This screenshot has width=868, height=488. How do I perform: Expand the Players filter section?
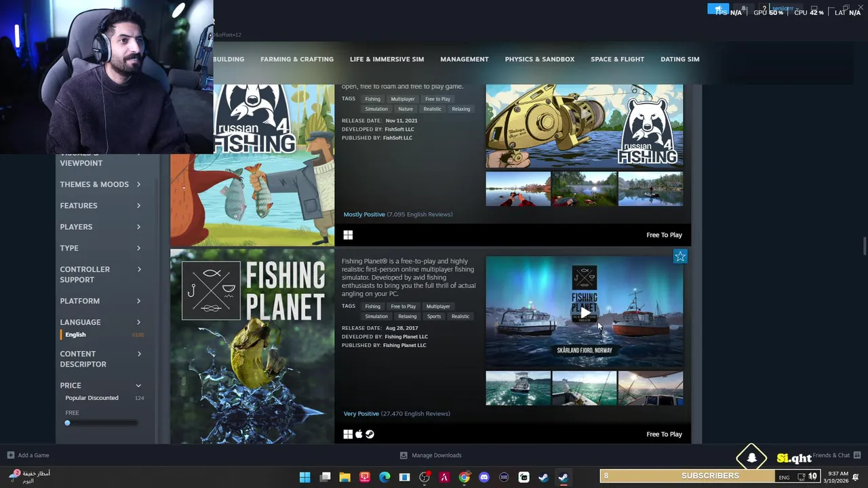(x=100, y=227)
